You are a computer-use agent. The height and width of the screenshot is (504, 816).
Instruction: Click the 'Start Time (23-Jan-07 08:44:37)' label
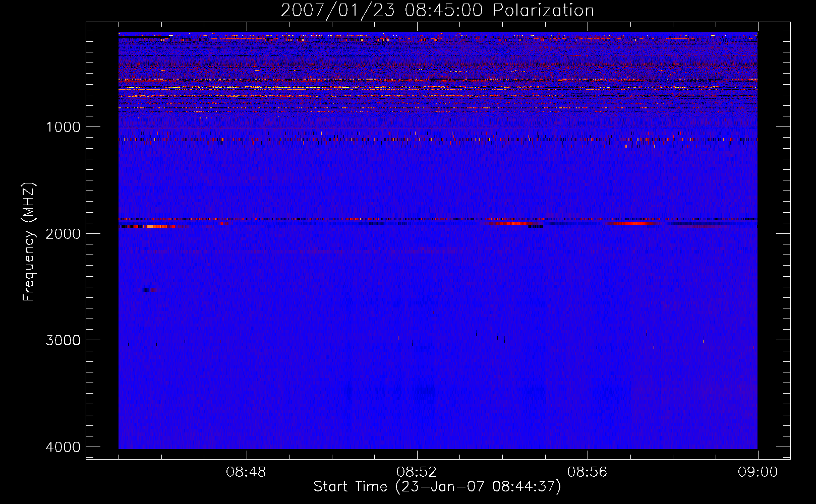(x=437, y=487)
